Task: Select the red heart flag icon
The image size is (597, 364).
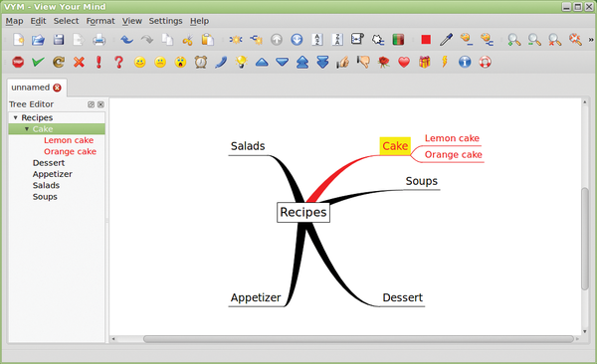Action: (x=404, y=62)
